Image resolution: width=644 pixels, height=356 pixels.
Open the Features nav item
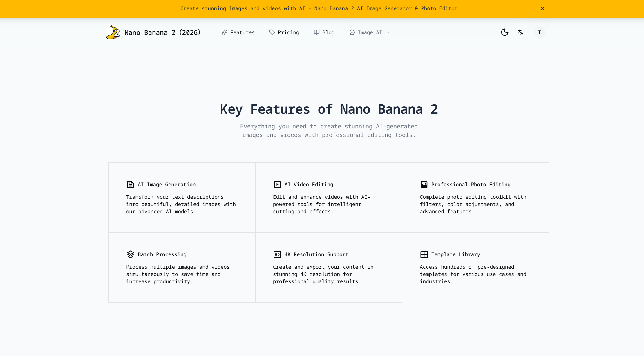pyautogui.click(x=238, y=32)
